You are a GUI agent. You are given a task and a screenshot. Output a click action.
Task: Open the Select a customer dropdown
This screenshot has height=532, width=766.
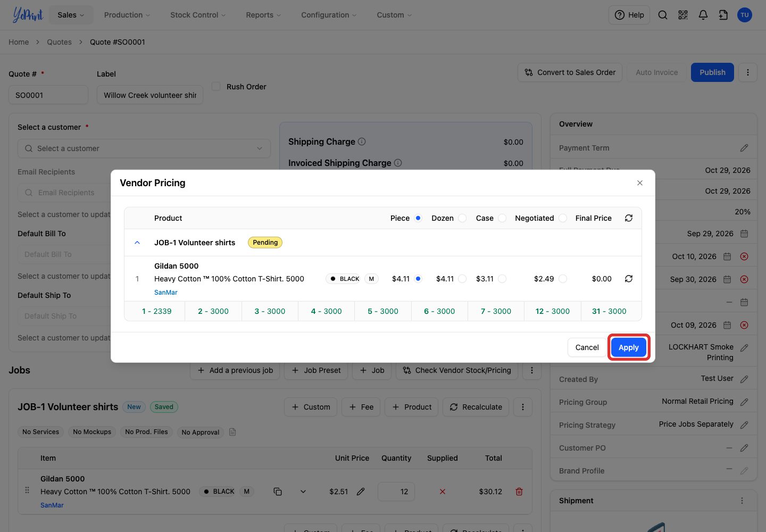[x=144, y=148]
